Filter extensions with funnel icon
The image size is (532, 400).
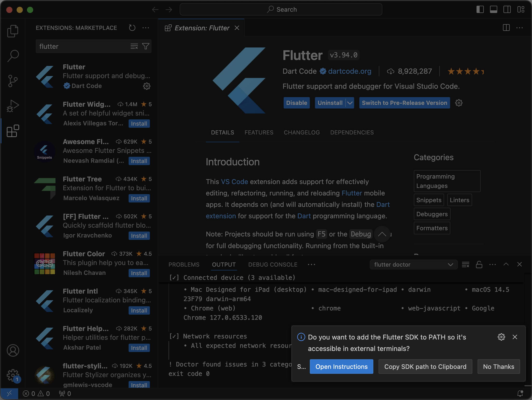click(146, 46)
